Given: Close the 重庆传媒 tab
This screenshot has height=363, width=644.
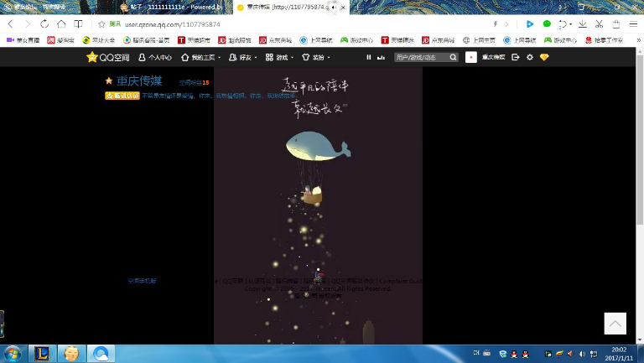Looking at the screenshot, I should (343, 8).
